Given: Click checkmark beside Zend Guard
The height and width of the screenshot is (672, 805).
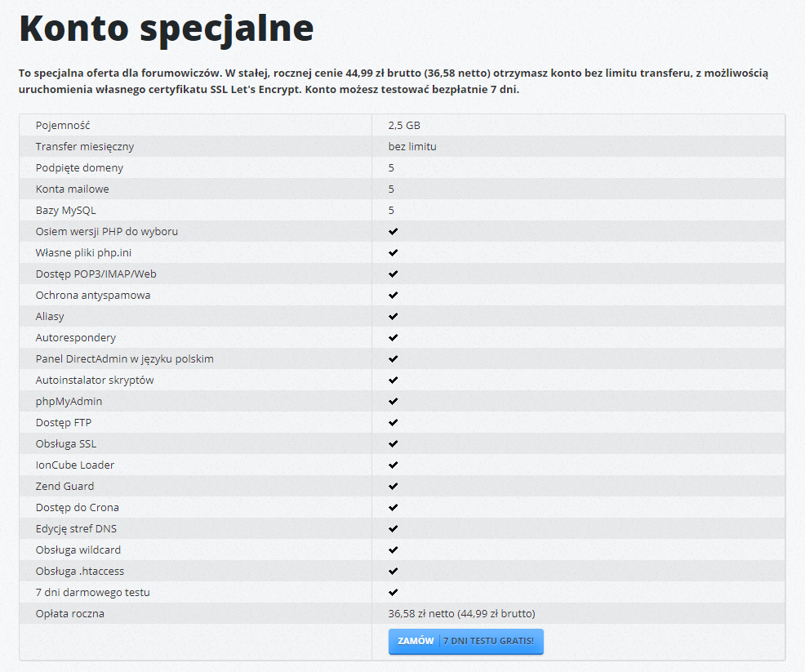Looking at the screenshot, I should pyautogui.click(x=393, y=486).
